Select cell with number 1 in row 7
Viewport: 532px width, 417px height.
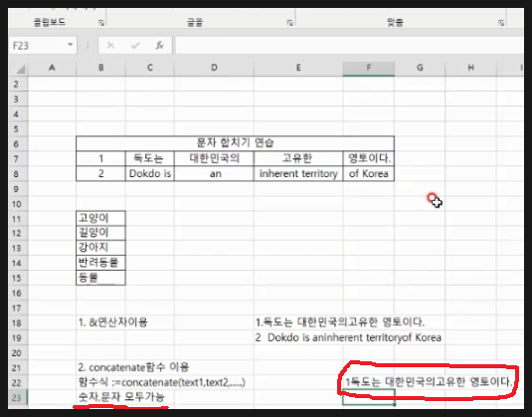pos(100,158)
